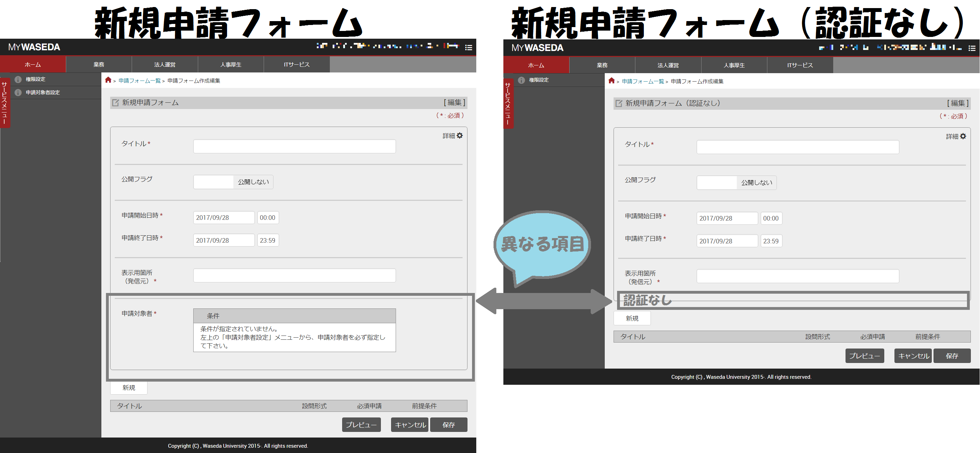Collapse サービスメニュー side tab in right window
980x453 pixels.
508,103
